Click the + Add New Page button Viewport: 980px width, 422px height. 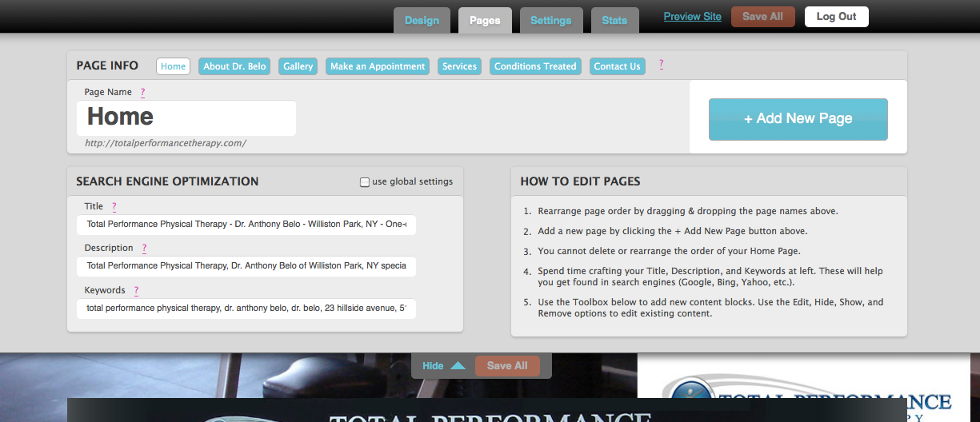[798, 119]
